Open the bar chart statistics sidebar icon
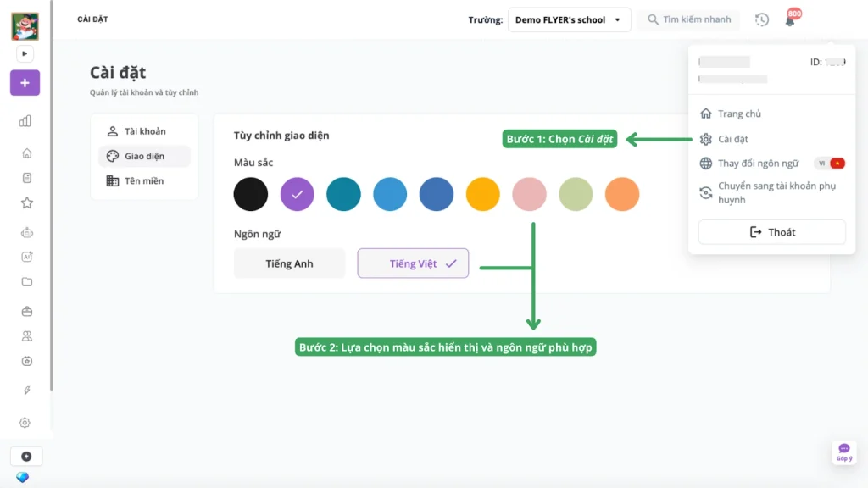The image size is (868, 488). [x=25, y=121]
